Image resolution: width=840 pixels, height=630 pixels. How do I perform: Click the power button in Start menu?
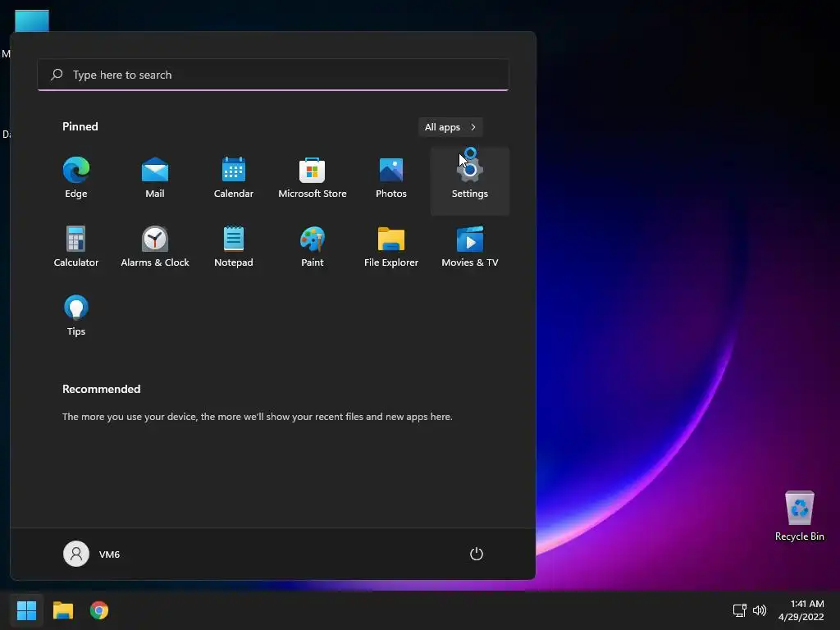coord(477,554)
